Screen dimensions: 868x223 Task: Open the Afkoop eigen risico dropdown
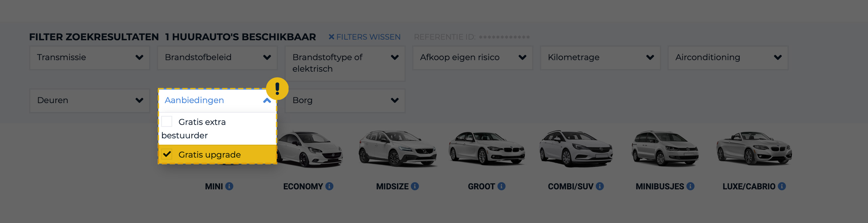pos(472,57)
